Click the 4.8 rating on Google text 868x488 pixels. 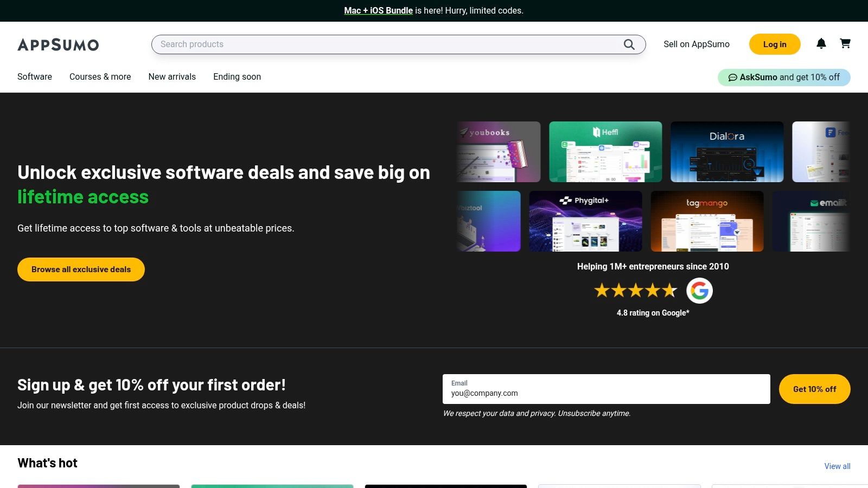[653, 313]
